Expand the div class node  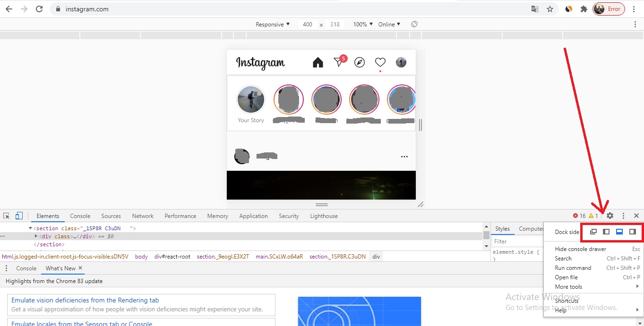[x=36, y=236]
